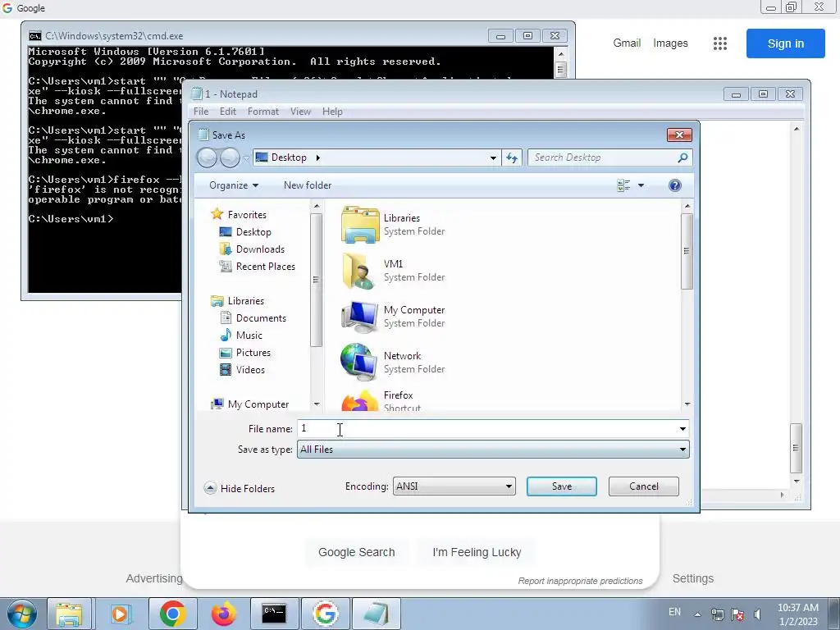This screenshot has height=630, width=840.
Task: Open the Help menu in Notepad
Action: pyautogui.click(x=332, y=112)
